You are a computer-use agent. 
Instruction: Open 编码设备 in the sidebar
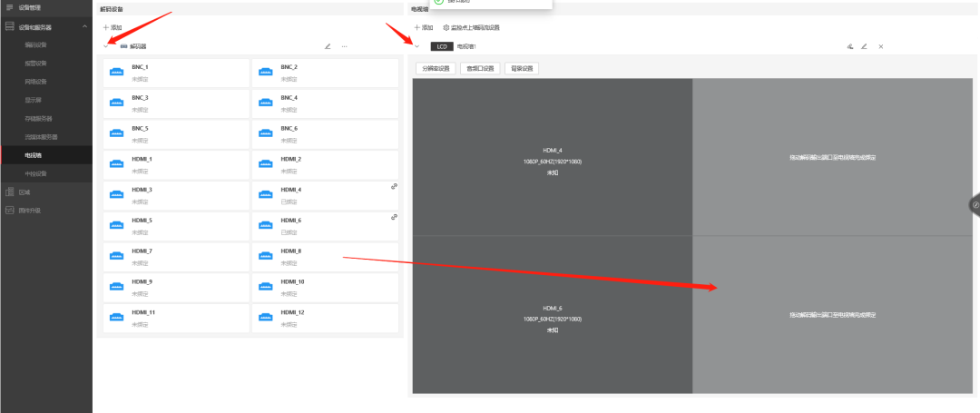click(36, 44)
